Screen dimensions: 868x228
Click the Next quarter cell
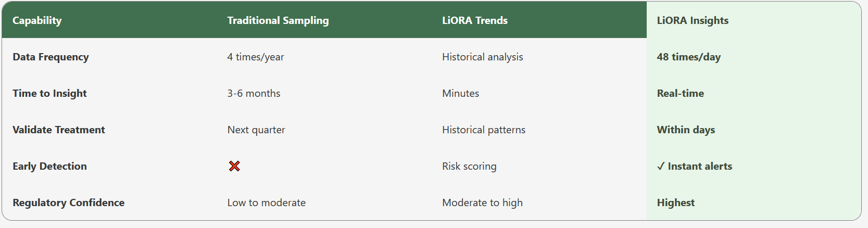tap(256, 130)
